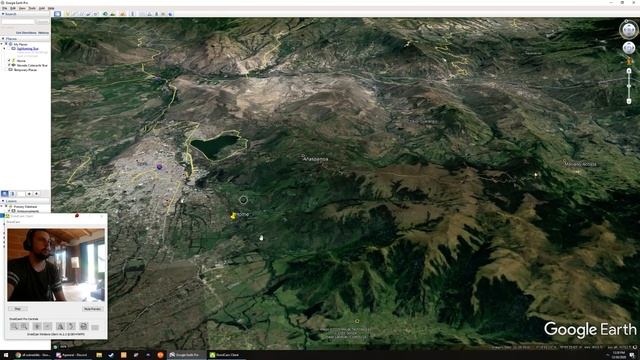This screenshot has width=640, height=360.
Task: Click the Get Directions link
Action: point(26,33)
